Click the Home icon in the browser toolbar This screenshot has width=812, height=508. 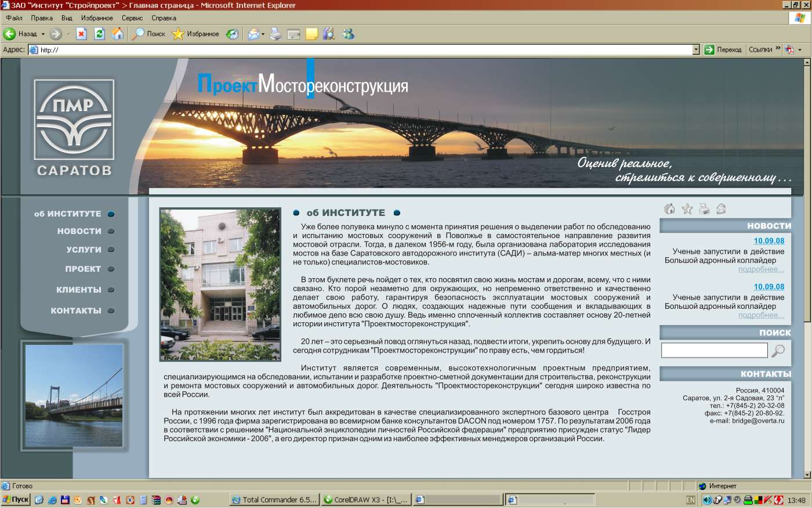click(x=118, y=34)
